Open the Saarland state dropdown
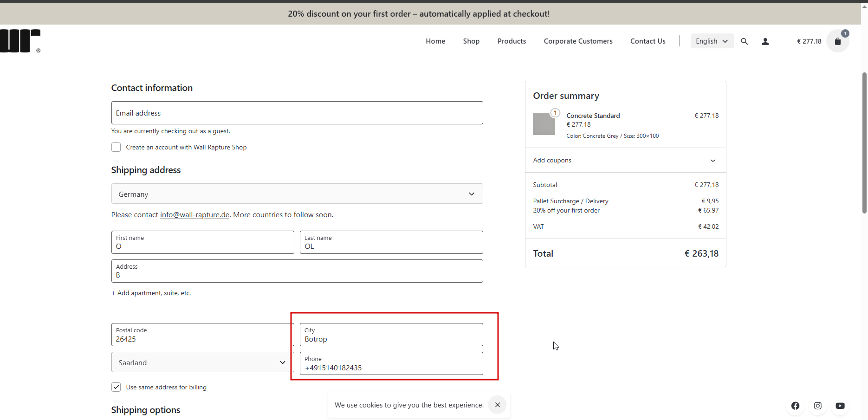 [x=202, y=362]
